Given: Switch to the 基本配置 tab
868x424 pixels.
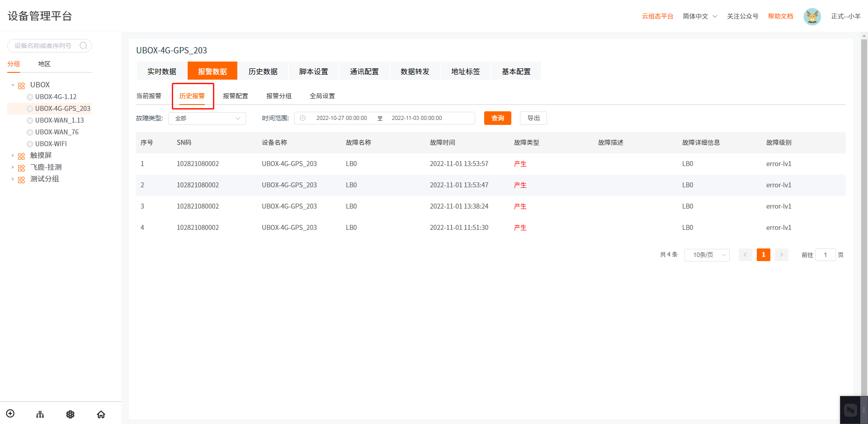Looking at the screenshot, I should click(516, 71).
